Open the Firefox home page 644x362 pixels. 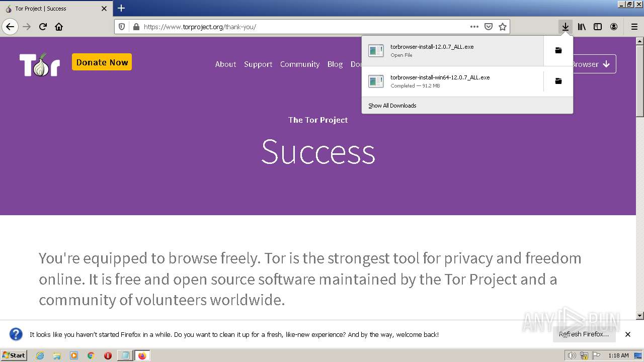(x=59, y=27)
